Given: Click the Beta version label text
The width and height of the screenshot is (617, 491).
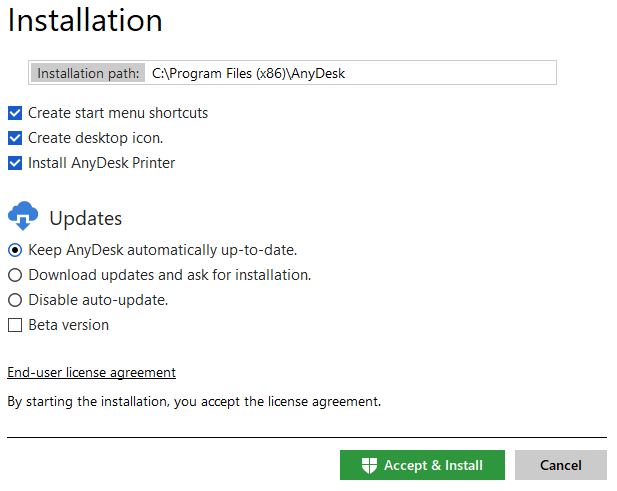Looking at the screenshot, I should pyautogui.click(x=69, y=325).
